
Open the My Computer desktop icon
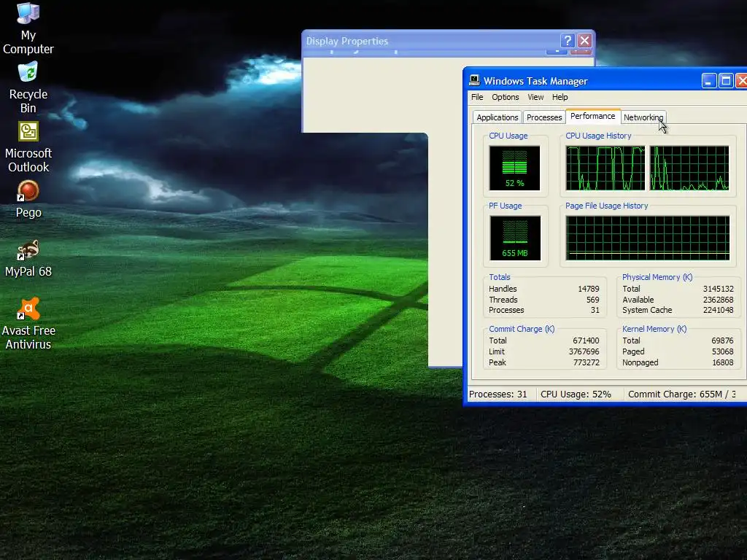pyautogui.click(x=28, y=28)
